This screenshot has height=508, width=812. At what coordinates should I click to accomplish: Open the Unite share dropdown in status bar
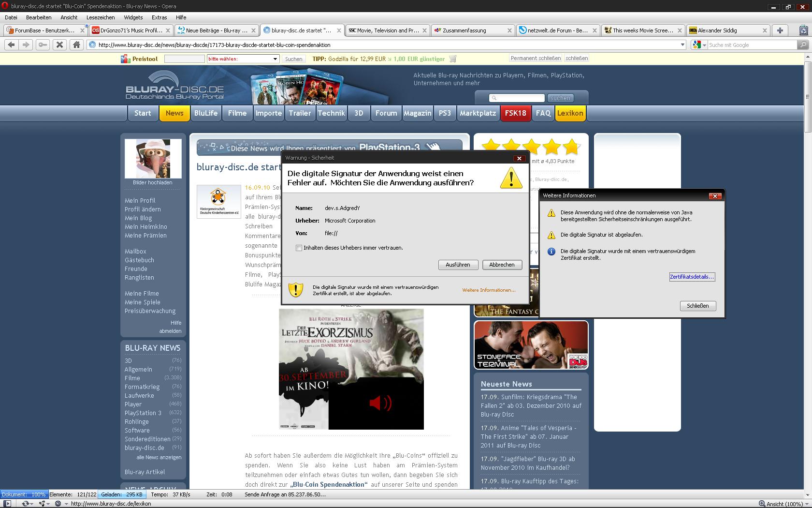point(48,504)
